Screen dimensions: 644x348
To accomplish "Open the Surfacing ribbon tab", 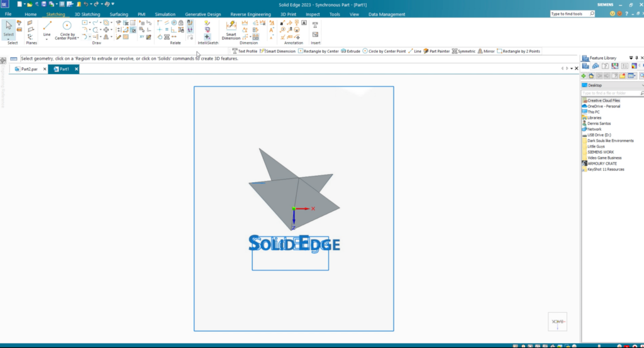I will point(119,14).
